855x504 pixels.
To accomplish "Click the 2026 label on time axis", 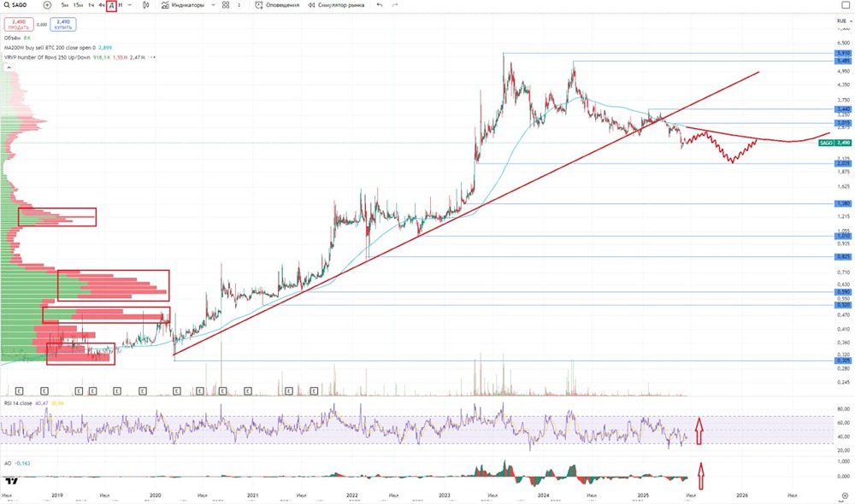I will point(741,495).
